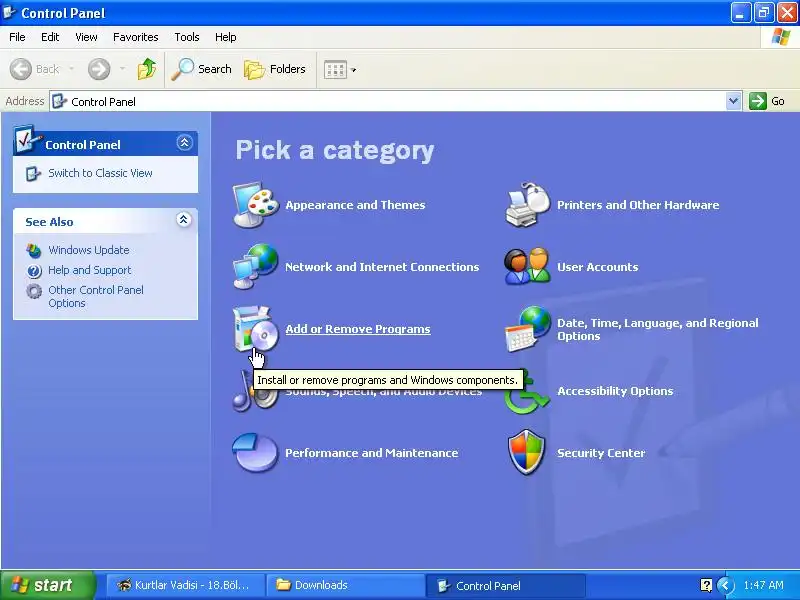This screenshot has height=600, width=800.
Task: Open the Views dropdown arrow
Action: click(x=353, y=69)
